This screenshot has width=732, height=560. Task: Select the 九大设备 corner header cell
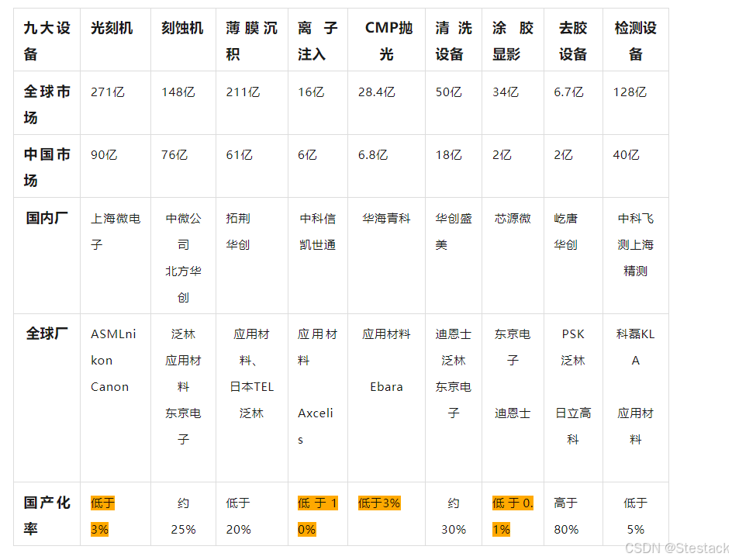tap(47, 41)
